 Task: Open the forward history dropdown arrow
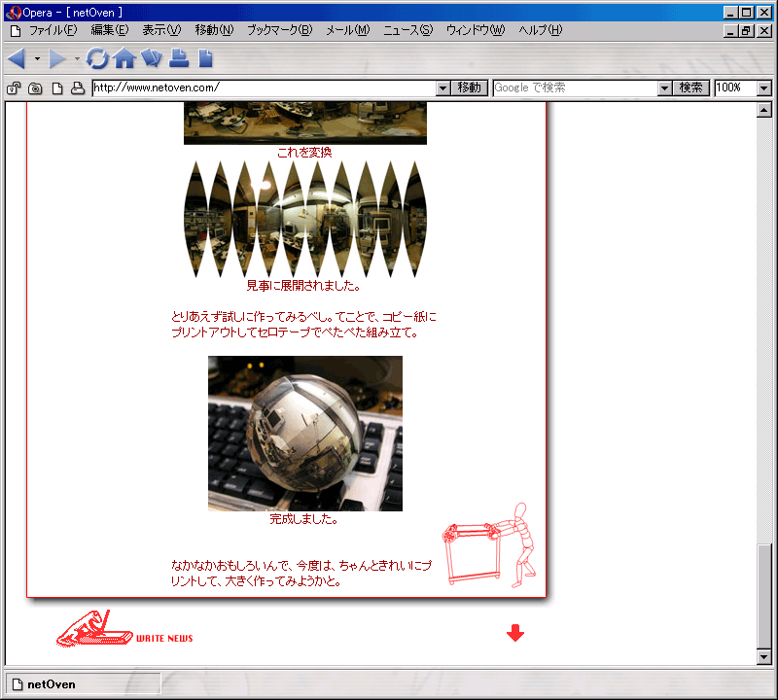(77, 58)
